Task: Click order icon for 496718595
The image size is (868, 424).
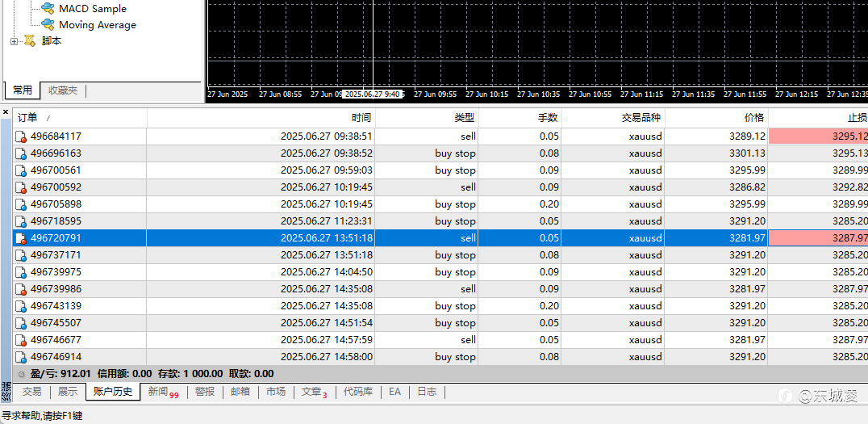Action: pyautogui.click(x=21, y=221)
